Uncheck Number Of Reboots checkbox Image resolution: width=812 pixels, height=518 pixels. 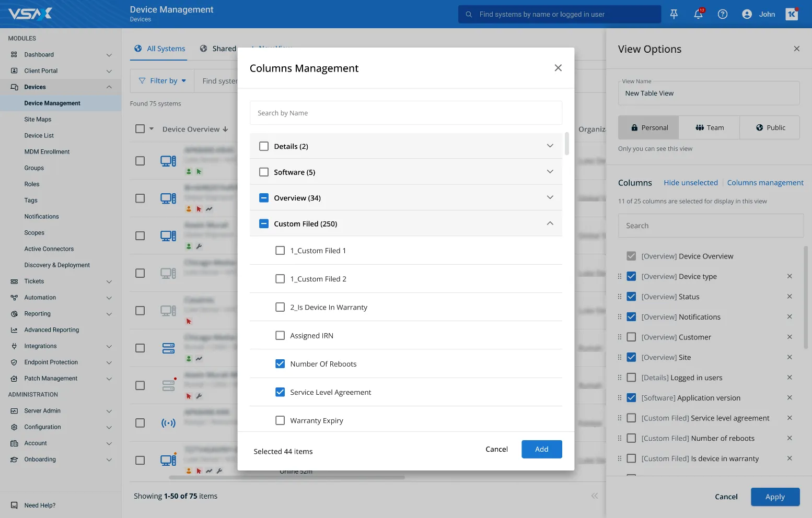[x=280, y=364]
